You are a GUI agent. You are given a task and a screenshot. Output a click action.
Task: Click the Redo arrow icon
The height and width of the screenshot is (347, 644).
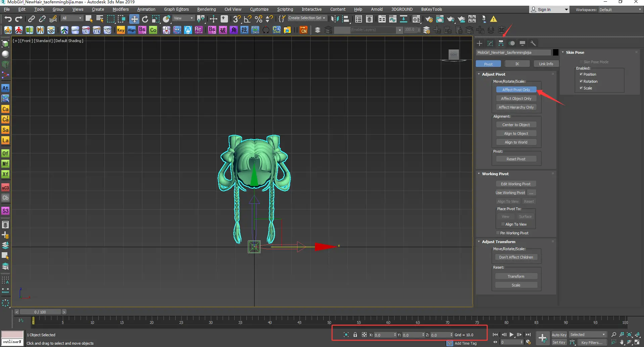19,19
